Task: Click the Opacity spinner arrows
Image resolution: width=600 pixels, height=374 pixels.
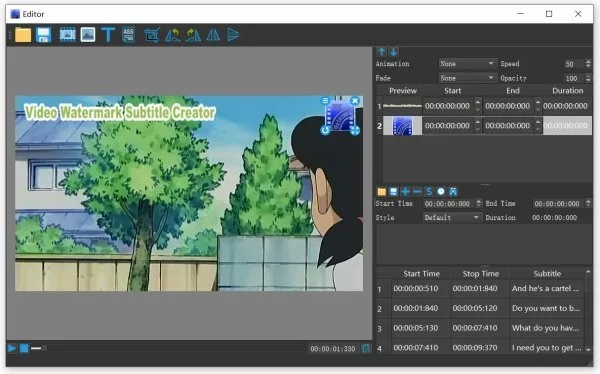Action: point(588,78)
